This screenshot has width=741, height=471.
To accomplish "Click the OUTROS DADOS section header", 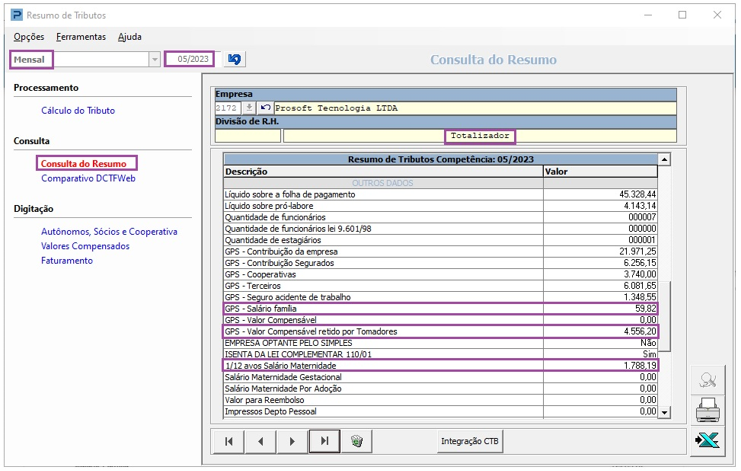I will (383, 183).
